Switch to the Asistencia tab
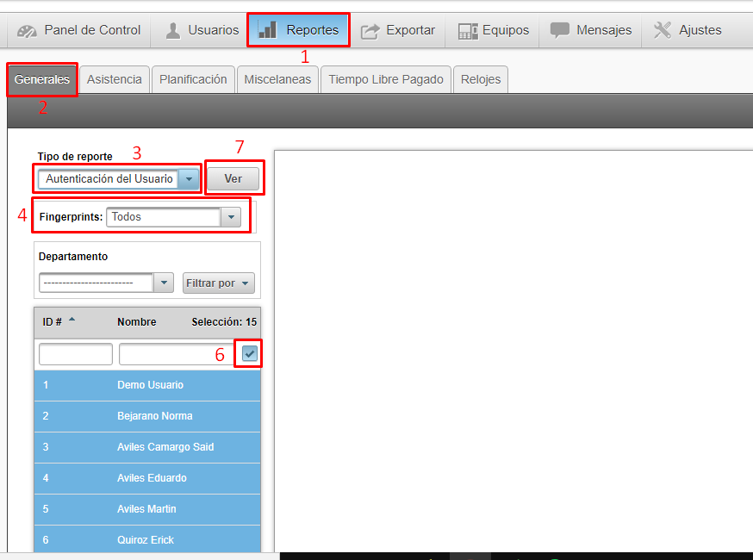 pos(114,79)
